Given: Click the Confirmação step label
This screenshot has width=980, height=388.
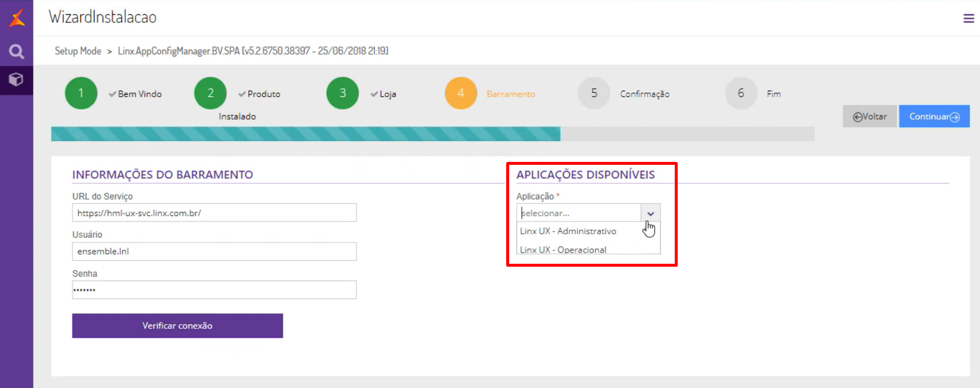Looking at the screenshot, I should 645,94.
